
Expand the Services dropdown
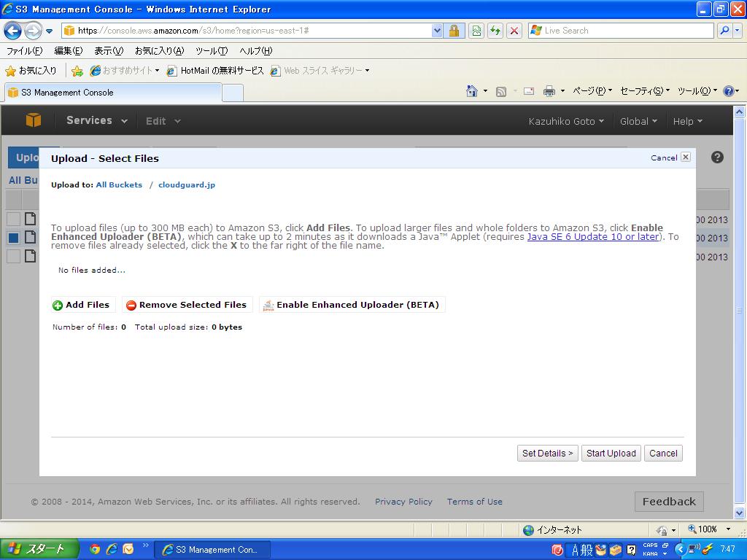tap(97, 120)
